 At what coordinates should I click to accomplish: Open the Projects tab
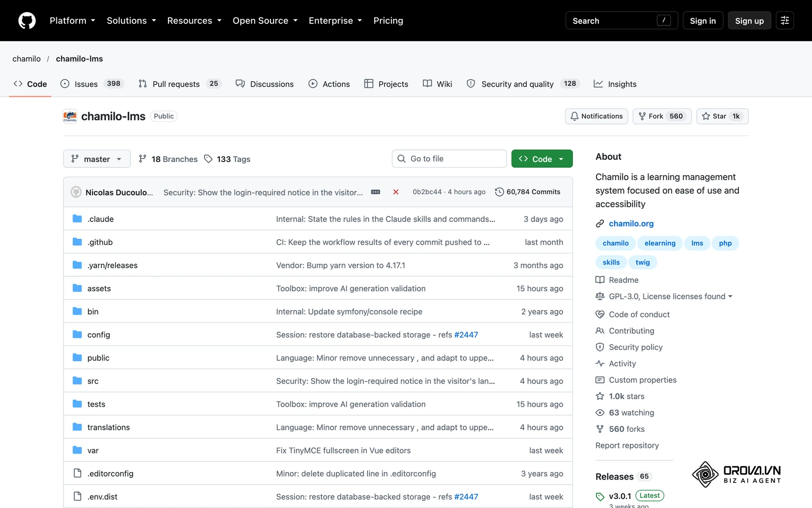(x=386, y=84)
